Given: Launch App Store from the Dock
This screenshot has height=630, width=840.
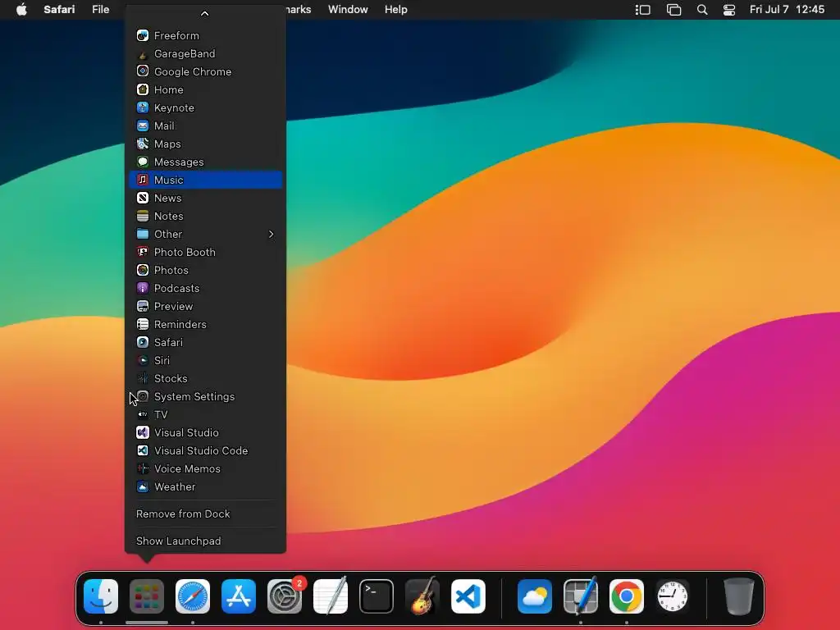Looking at the screenshot, I should tap(239, 596).
